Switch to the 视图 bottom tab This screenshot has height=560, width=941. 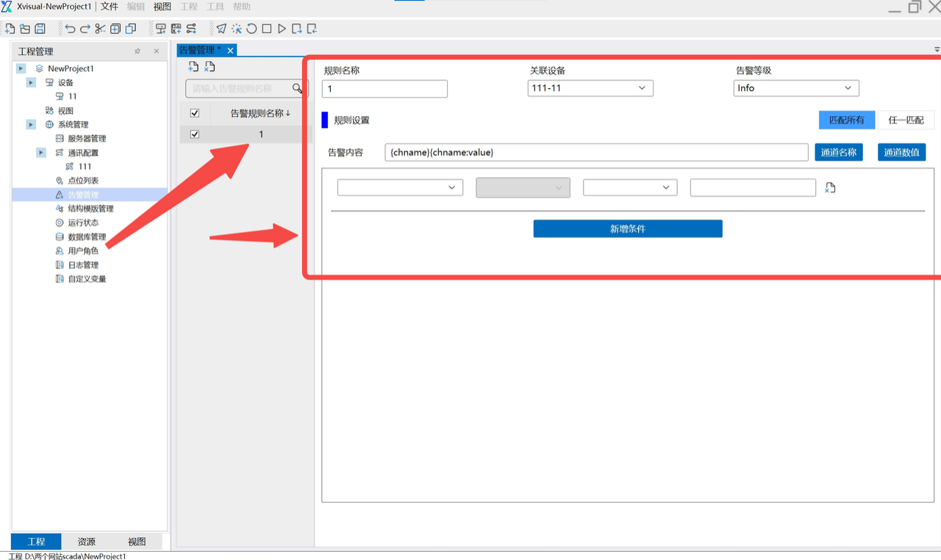[137, 542]
